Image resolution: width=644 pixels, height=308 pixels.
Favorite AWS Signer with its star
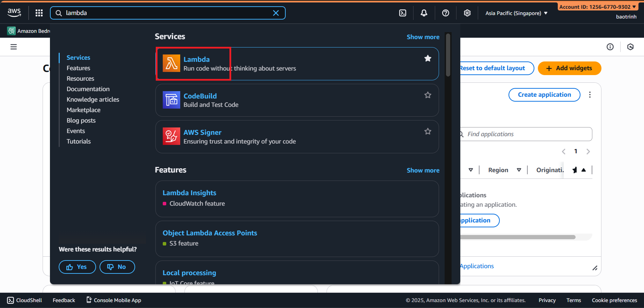tap(427, 131)
